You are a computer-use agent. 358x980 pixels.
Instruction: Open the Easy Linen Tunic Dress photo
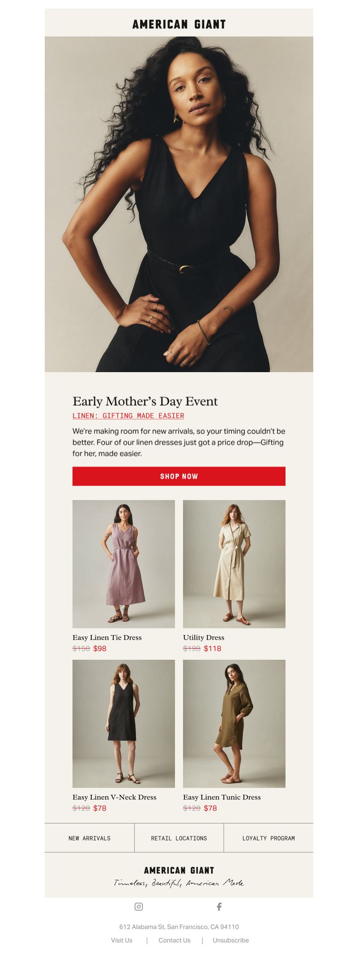click(x=234, y=724)
